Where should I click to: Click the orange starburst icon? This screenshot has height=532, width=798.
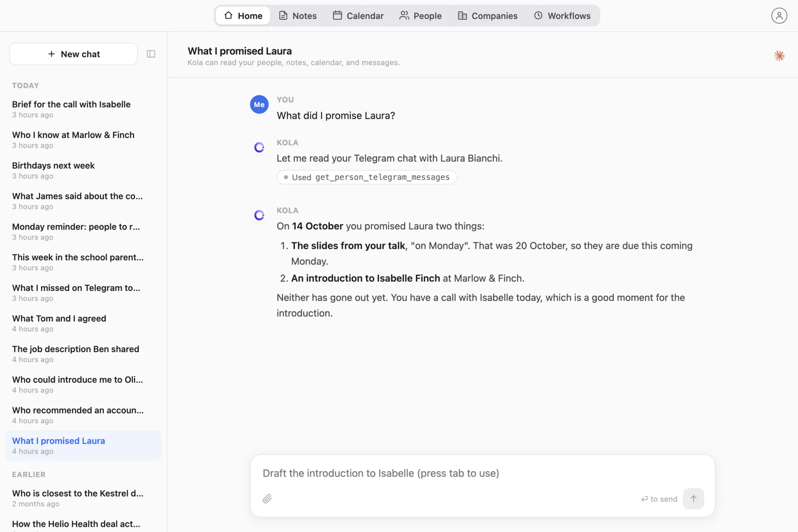tap(779, 56)
